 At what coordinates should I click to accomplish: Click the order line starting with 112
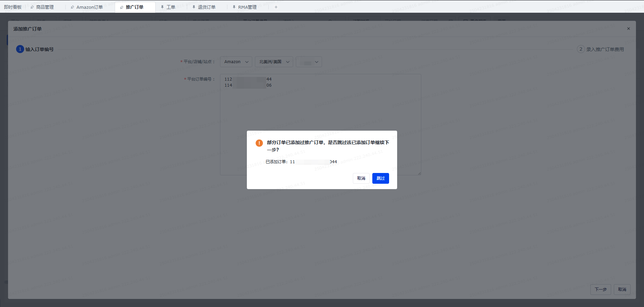pyautogui.click(x=248, y=79)
